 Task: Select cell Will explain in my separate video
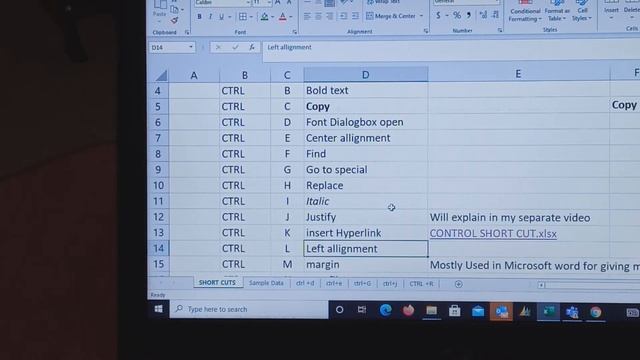click(x=518, y=218)
